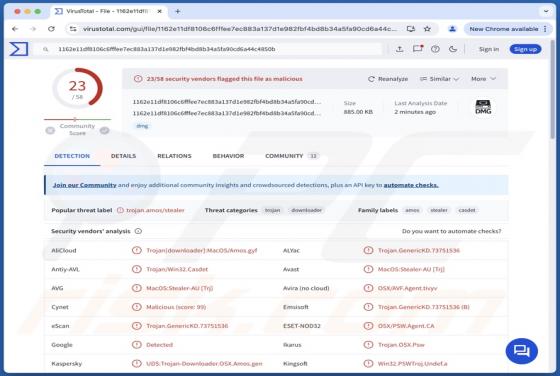Click the trojan threat category chip

tap(272, 210)
